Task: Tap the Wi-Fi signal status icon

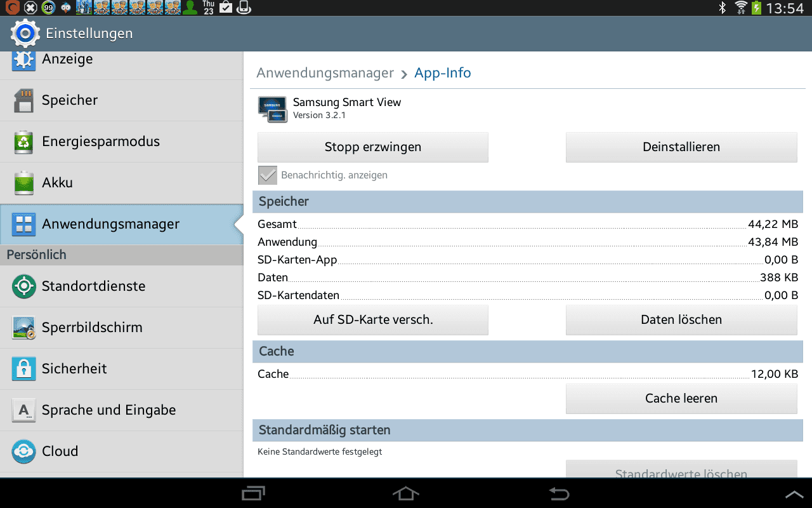Action: [740, 8]
